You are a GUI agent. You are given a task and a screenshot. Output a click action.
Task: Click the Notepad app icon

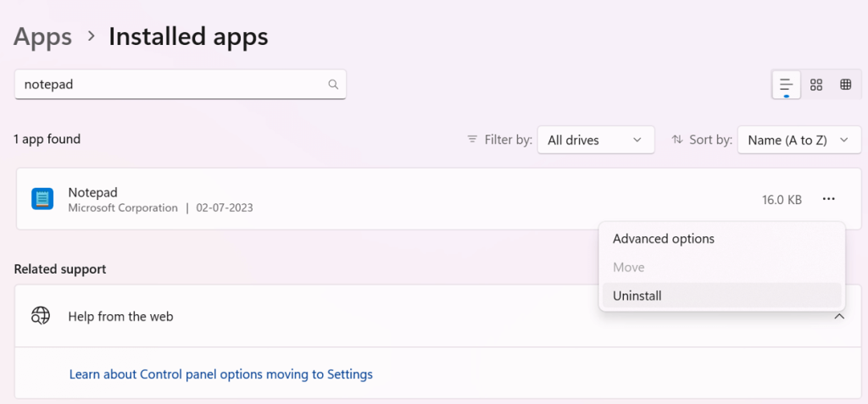click(x=42, y=199)
